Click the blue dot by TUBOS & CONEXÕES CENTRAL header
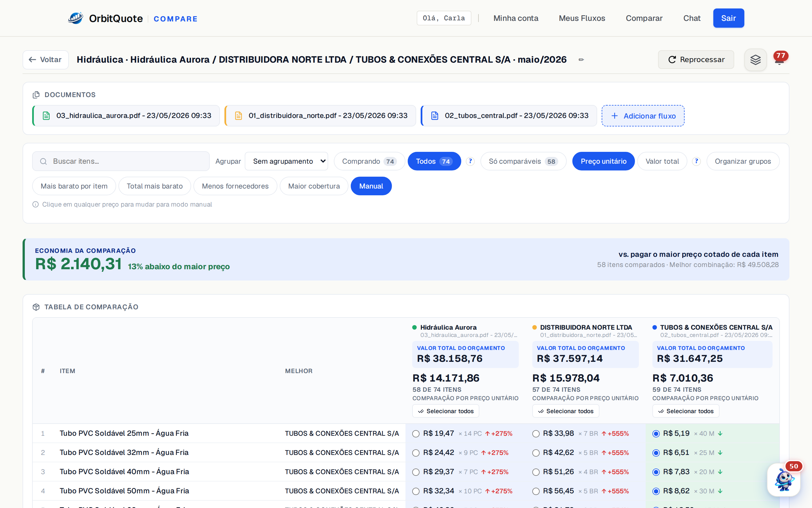The height and width of the screenshot is (508, 812). [655, 328]
